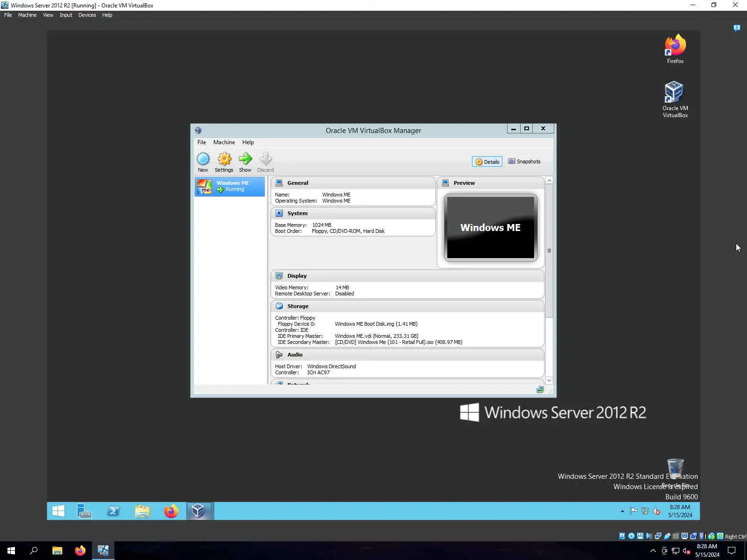The width and height of the screenshot is (747, 560).
Task: Switch to the Snapshots view
Action: pos(524,161)
